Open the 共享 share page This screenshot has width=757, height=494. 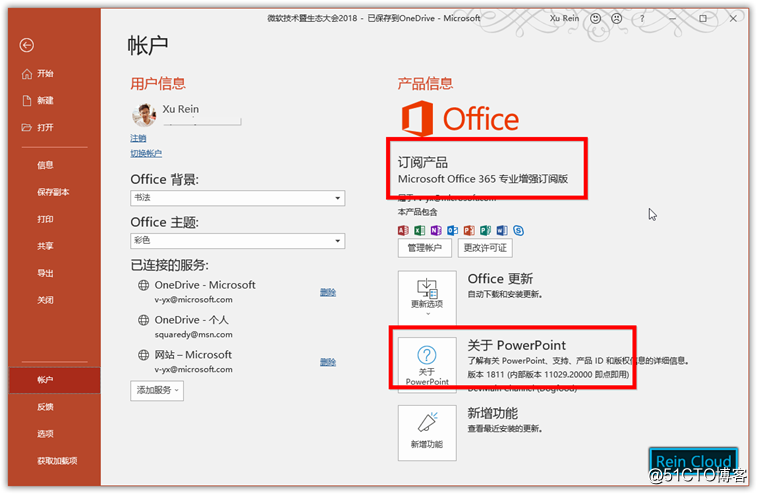click(45, 246)
